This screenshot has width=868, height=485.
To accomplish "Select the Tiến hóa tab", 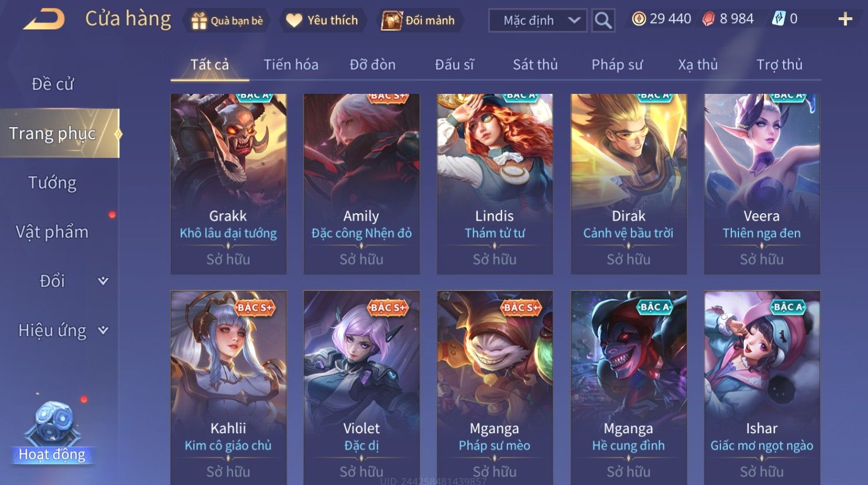I will point(291,65).
